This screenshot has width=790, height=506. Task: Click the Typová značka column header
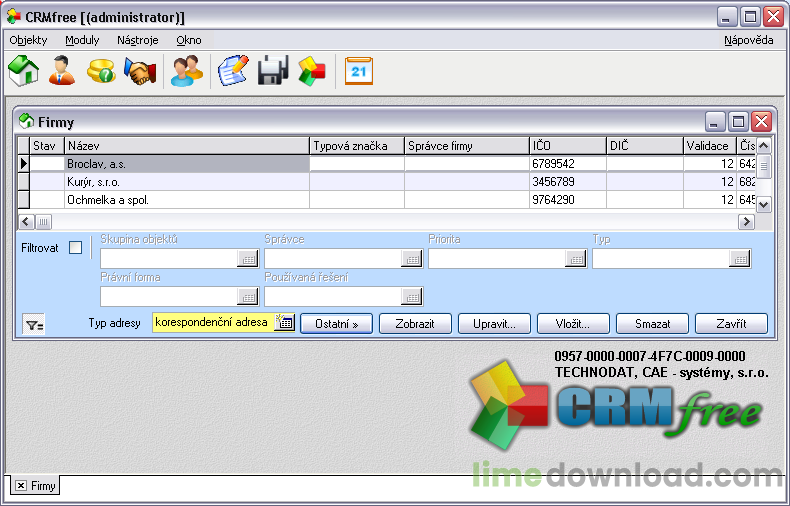pos(357,146)
